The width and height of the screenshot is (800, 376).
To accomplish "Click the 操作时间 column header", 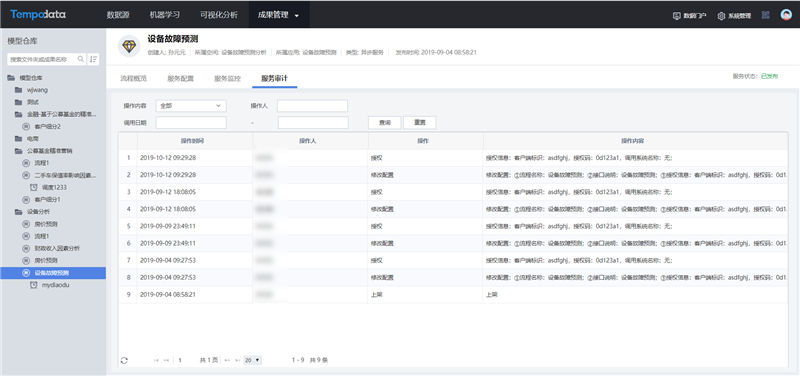I will point(195,141).
